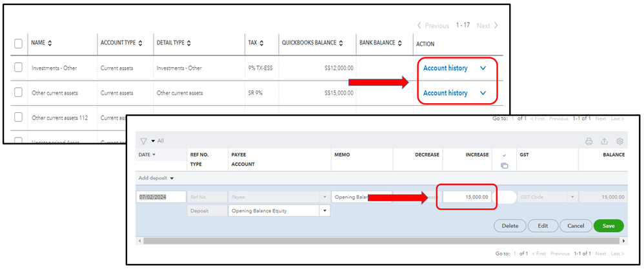Sort by DETAIL TYPE column arrows
The image size is (644, 269).
coord(189,43)
